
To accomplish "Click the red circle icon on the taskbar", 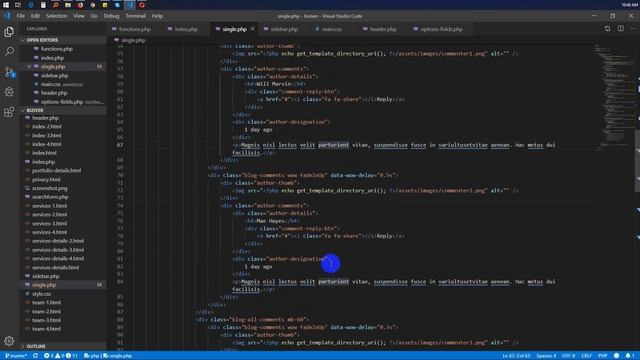I will pos(142,5).
